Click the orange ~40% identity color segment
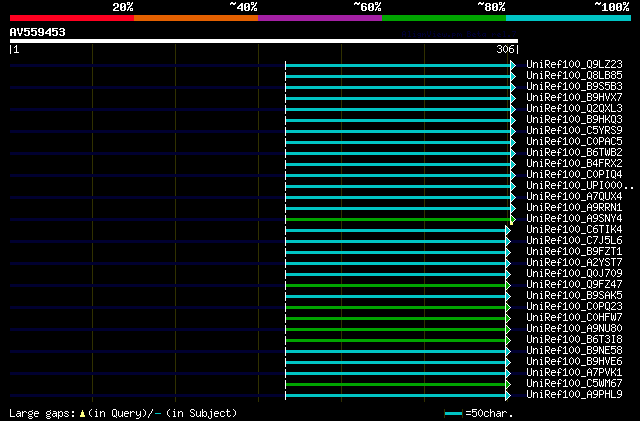 pyautogui.click(x=196, y=18)
